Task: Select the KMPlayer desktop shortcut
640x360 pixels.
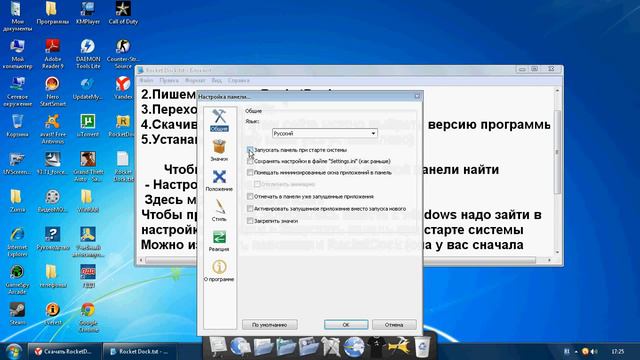Action: [88, 13]
